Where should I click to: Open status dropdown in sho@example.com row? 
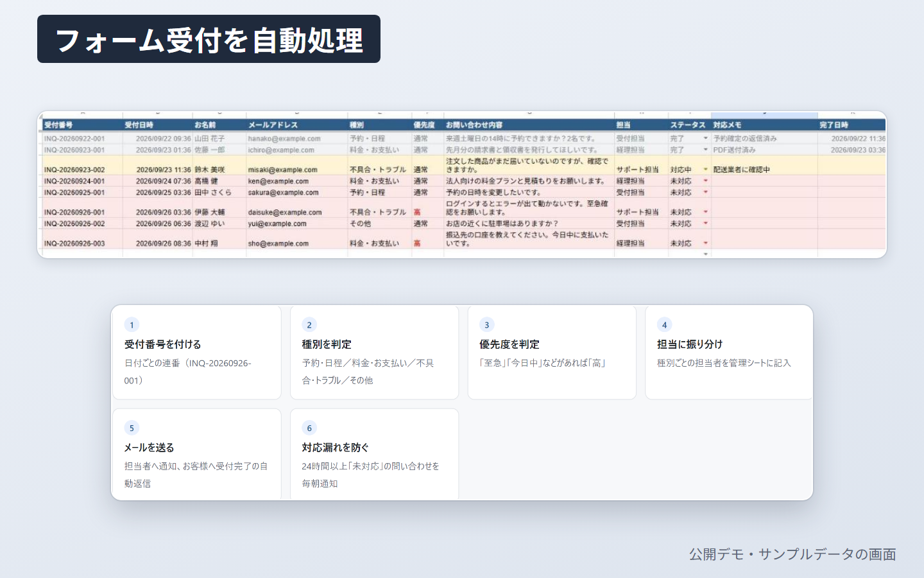tap(706, 243)
